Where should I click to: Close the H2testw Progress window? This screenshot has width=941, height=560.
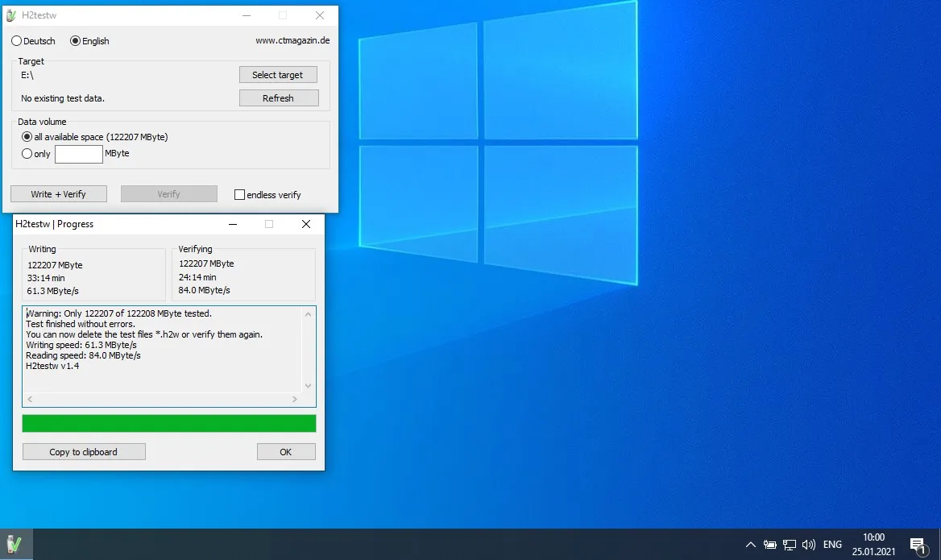(x=306, y=224)
